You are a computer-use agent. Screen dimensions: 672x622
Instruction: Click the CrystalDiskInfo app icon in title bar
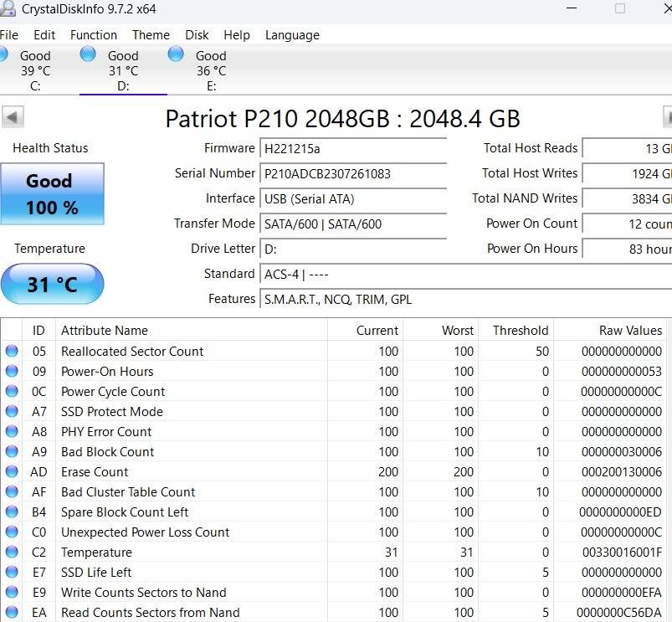(7, 9)
